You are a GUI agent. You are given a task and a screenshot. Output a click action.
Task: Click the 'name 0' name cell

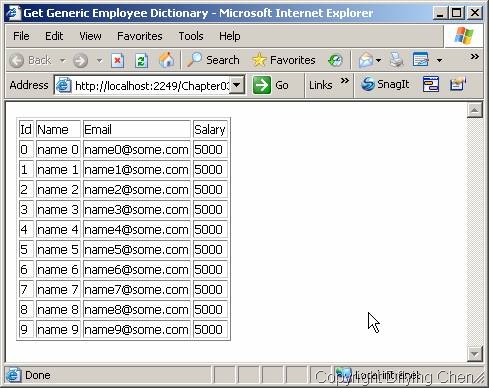58,149
